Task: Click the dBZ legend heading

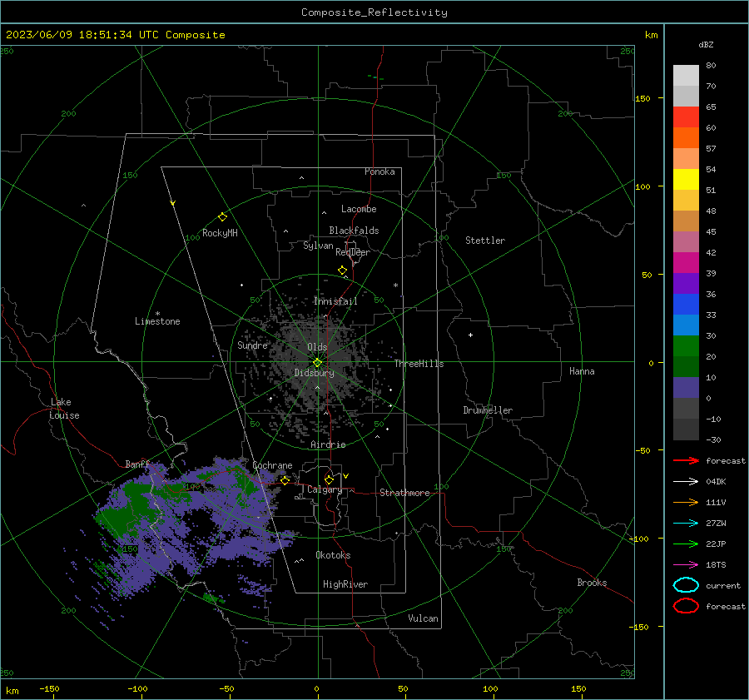Action: [706, 44]
